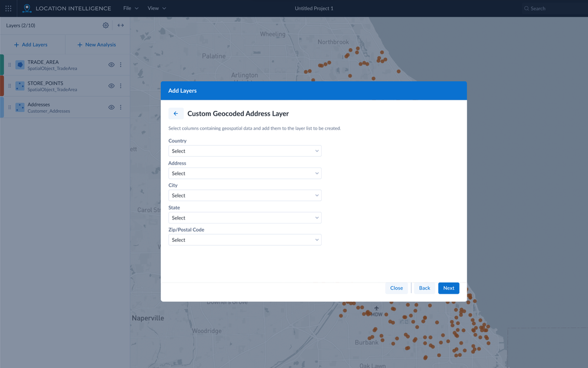Hide the STORE_POINTS layer
The width and height of the screenshot is (588, 368).
point(111,86)
